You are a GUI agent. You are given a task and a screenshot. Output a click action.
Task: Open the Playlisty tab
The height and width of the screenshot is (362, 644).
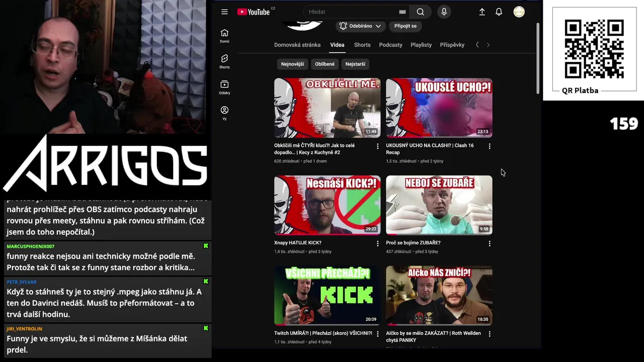coord(421,45)
